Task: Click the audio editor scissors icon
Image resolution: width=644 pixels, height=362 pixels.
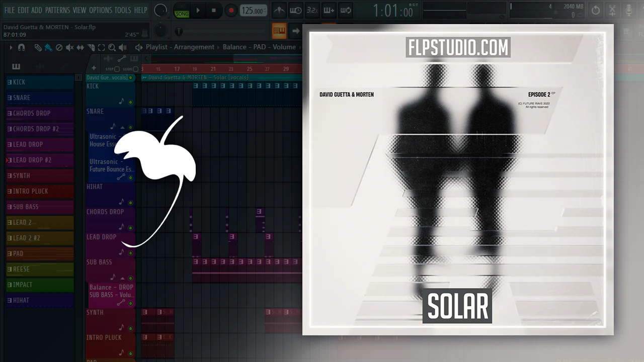Action: click(x=612, y=11)
